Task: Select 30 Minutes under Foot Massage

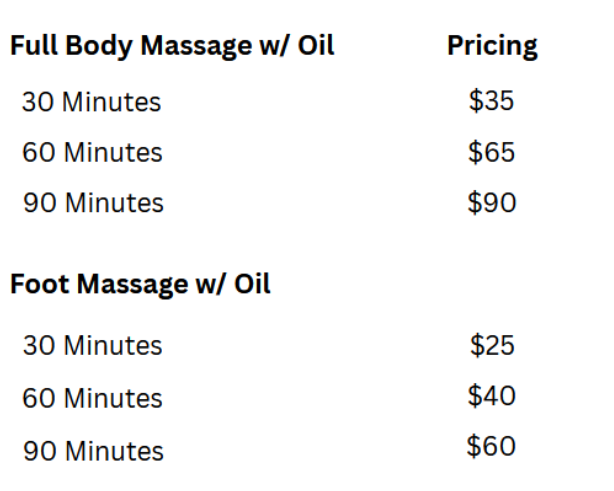Action: click(x=92, y=346)
